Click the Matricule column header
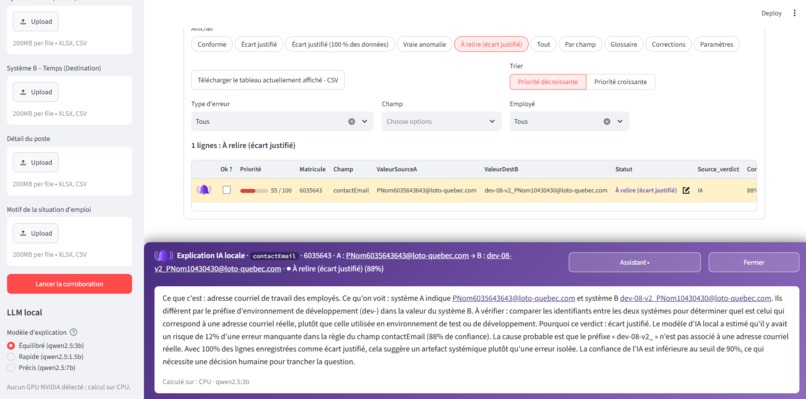 (x=313, y=169)
